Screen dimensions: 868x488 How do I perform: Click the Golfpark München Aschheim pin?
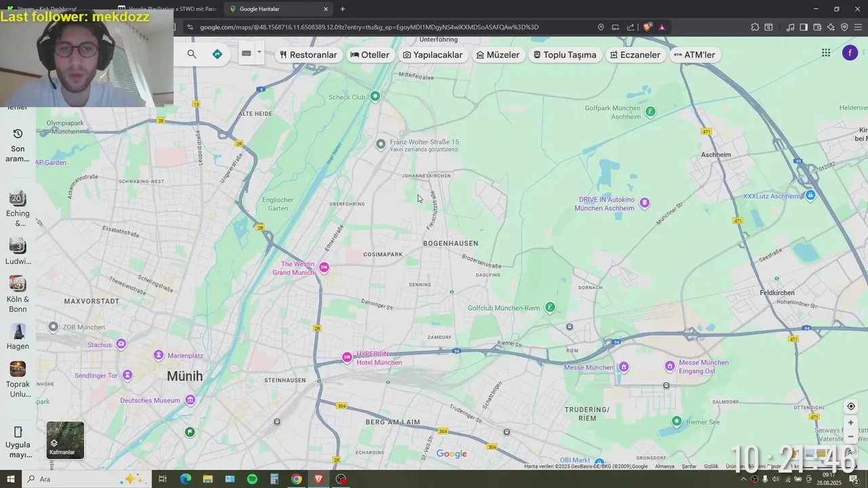650,111
